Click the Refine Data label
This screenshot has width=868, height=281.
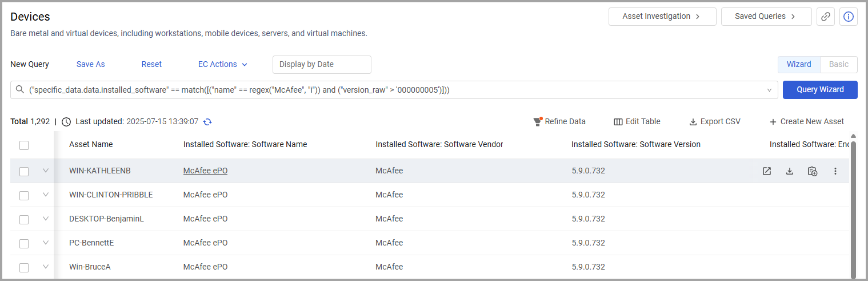coord(565,121)
